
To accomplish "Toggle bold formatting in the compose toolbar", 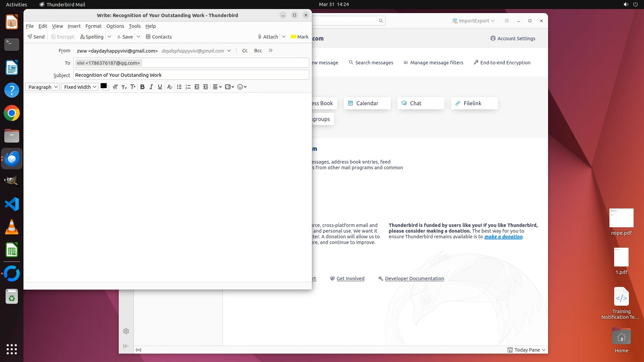I will (142, 87).
